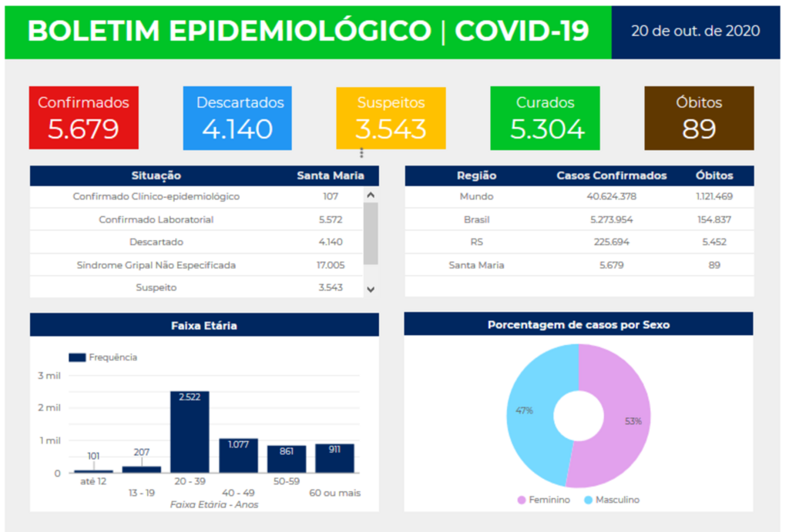Open the date field 20 de out. de 2020
Viewport: 789px width, 532px height.
tap(695, 32)
